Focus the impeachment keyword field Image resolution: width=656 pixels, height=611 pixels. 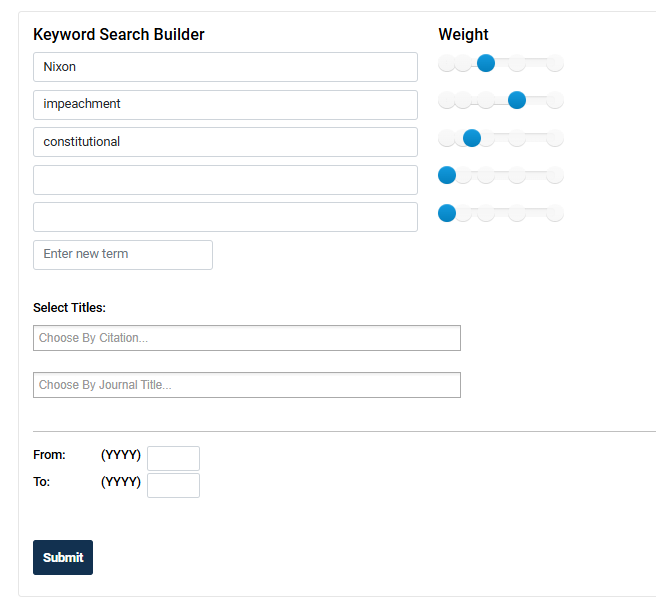click(x=225, y=104)
